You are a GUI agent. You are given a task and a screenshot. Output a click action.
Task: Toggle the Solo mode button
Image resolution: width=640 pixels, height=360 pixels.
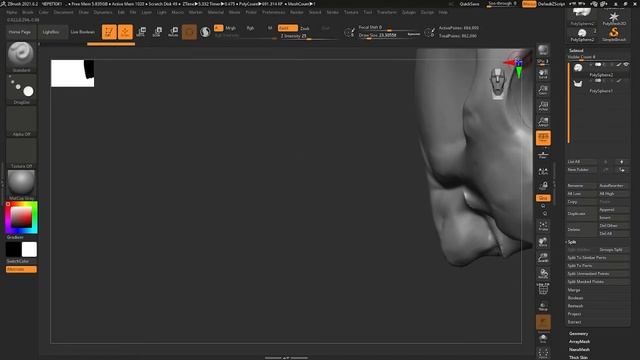click(543, 338)
